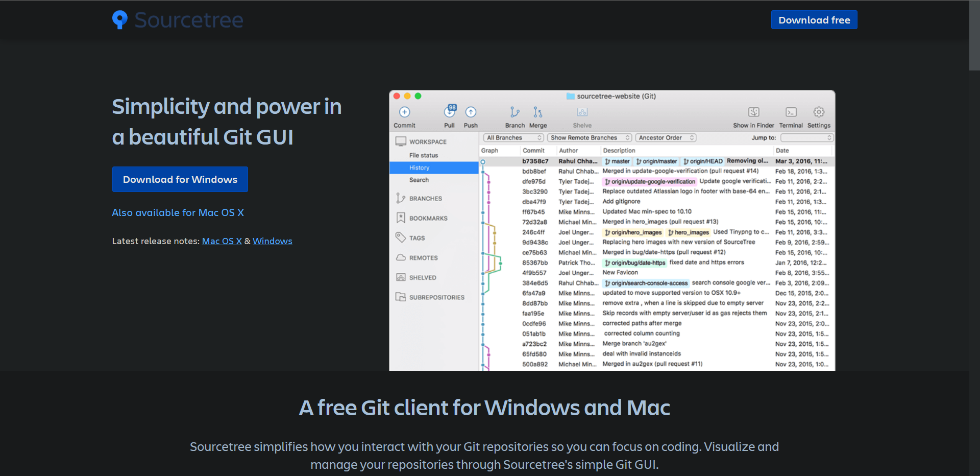The image size is (980, 476).
Task: Click the Branch toolbar icon
Action: [514, 112]
